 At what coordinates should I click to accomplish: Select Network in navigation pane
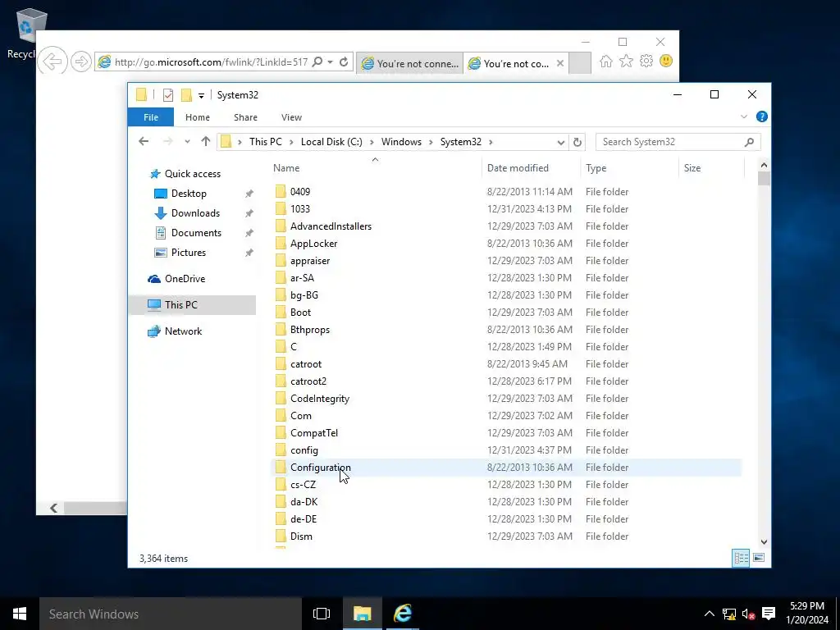183,331
